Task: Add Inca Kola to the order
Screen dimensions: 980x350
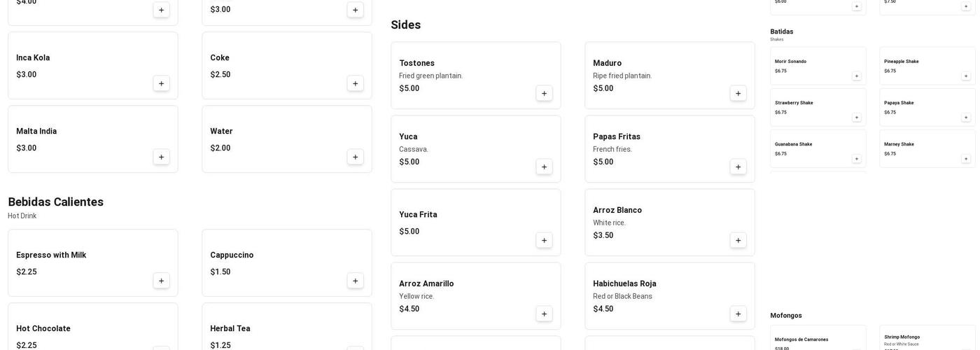Action: coord(161,83)
